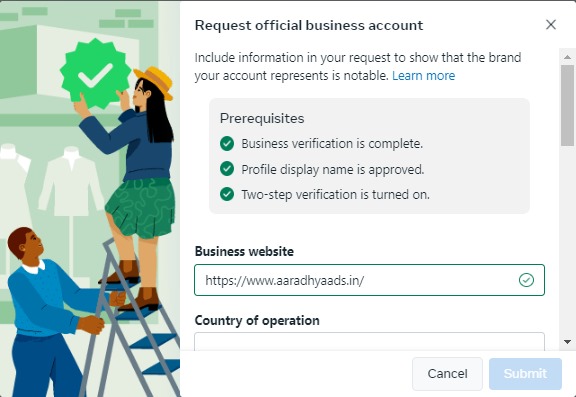
Task: Click the Profile display name is approved text
Action: tap(333, 169)
